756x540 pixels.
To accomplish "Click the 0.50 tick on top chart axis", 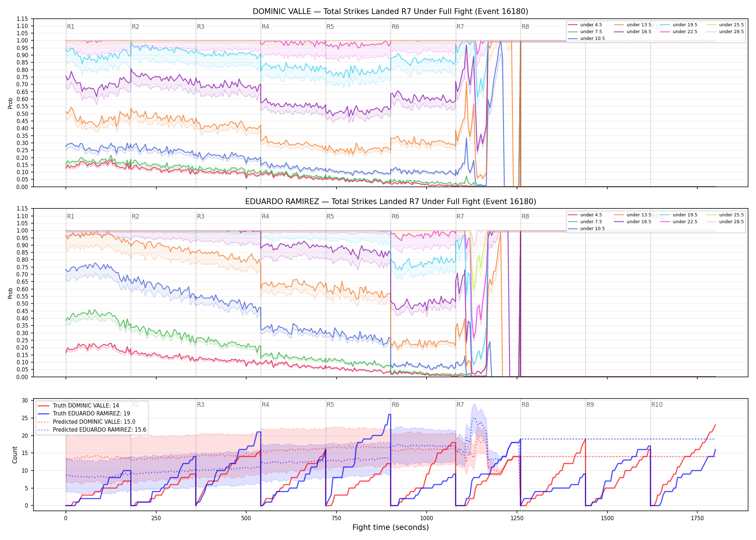I will pyautogui.click(x=22, y=114).
